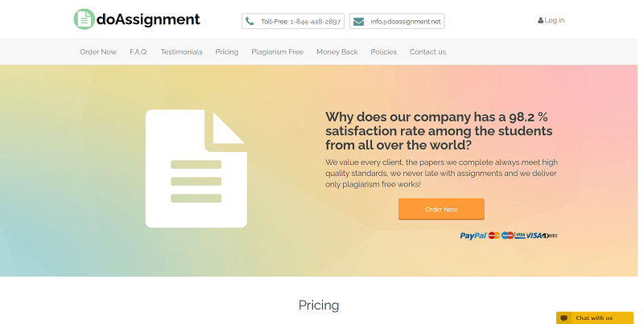
Task: Click the user icon next to Log in
Action: [540, 20]
